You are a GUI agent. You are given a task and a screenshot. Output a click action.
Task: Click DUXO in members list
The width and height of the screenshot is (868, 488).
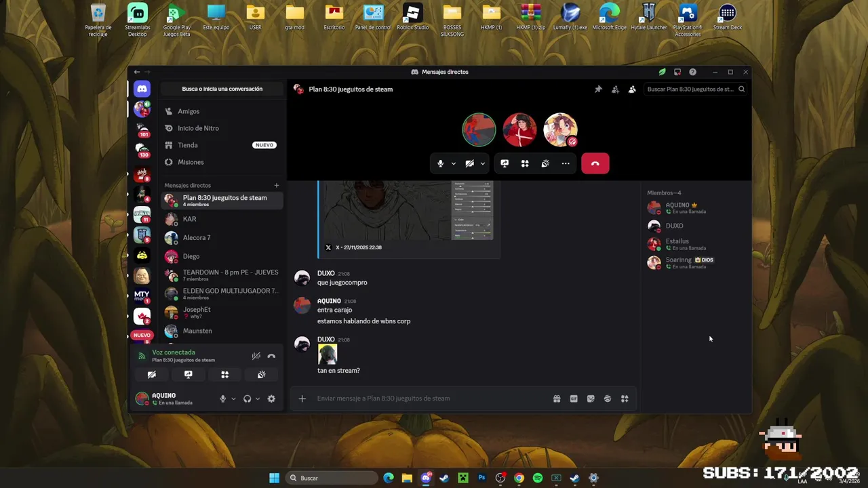tap(696, 226)
